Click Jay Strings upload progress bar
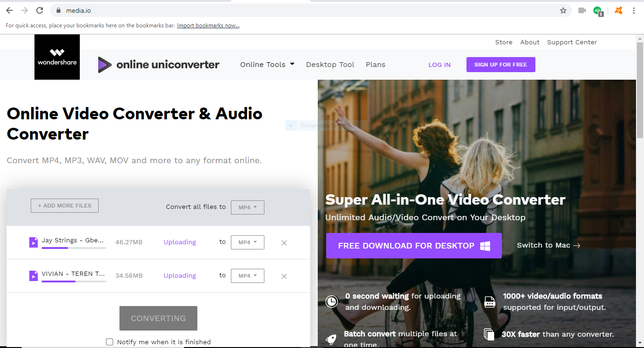The height and width of the screenshot is (348, 644). (74, 248)
